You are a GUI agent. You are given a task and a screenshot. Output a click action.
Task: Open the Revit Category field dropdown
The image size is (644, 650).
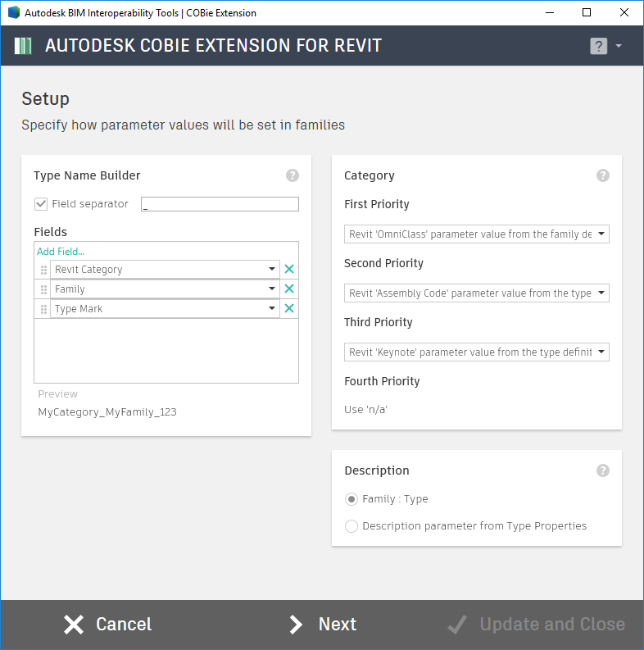click(x=165, y=269)
